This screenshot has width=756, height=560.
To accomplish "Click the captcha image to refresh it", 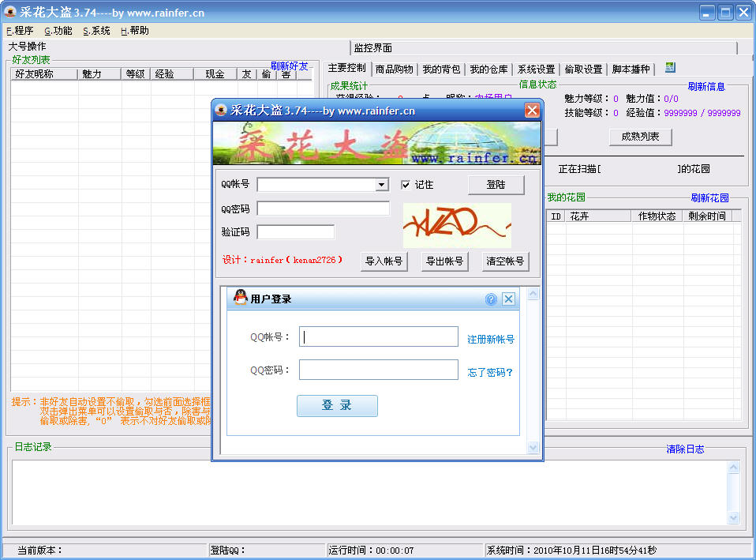I will click(x=457, y=225).
